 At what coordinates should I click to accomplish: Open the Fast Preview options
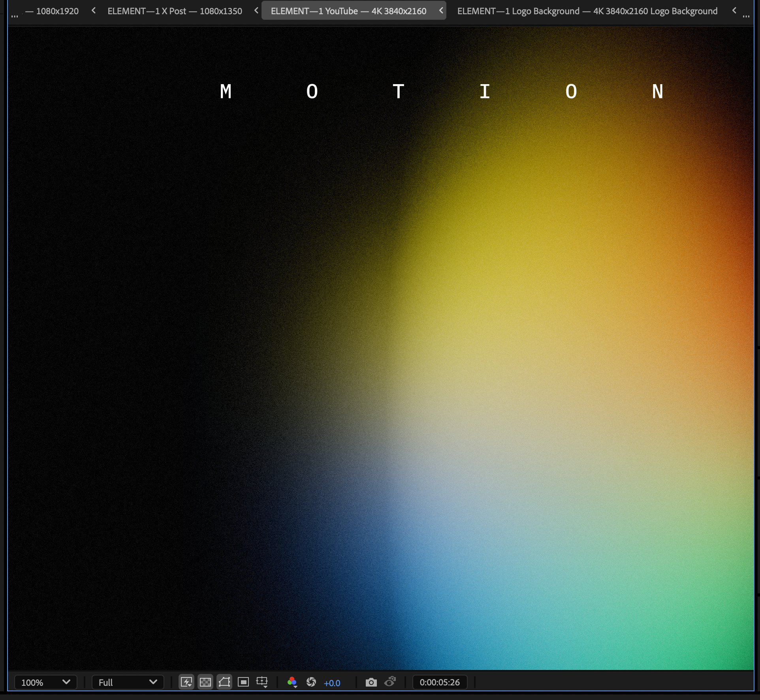click(187, 682)
